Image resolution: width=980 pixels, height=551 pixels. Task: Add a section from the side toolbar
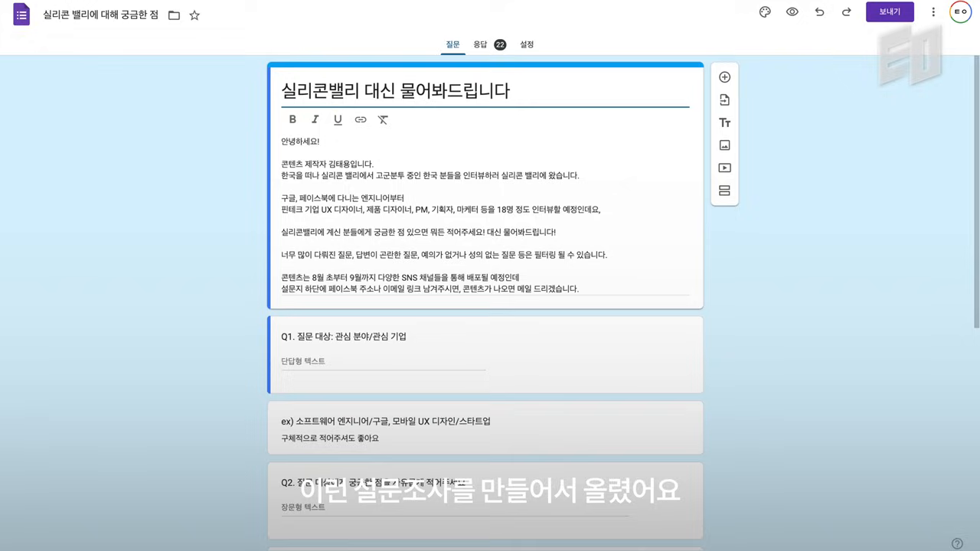click(724, 191)
